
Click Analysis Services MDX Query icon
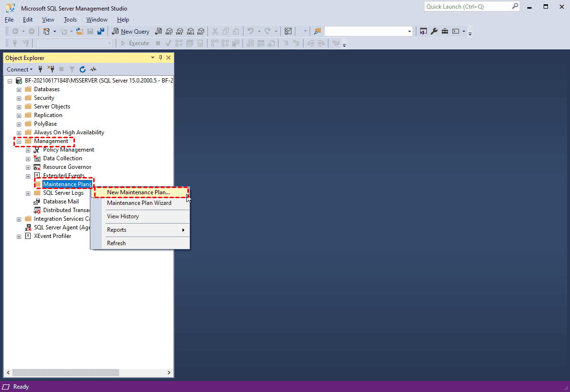click(x=169, y=32)
